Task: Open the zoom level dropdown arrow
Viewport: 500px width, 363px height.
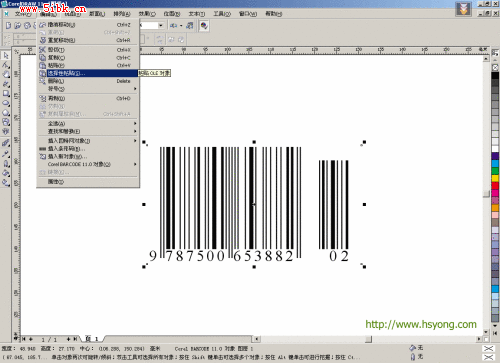Action: [x=161, y=26]
